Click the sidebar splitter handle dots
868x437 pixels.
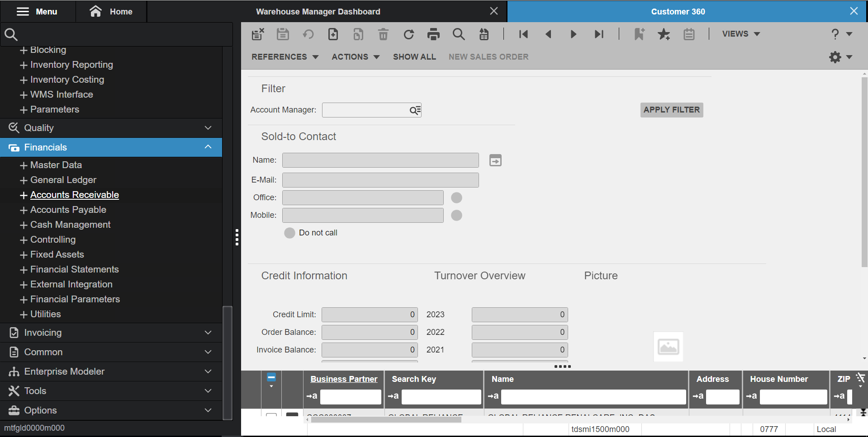tap(237, 237)
